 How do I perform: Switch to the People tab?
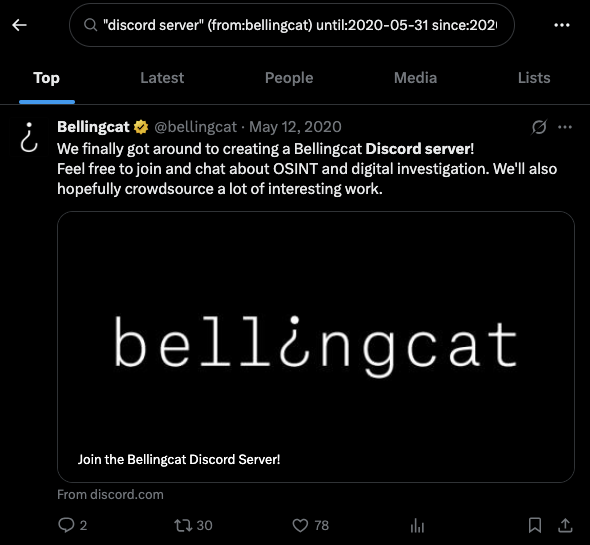(x=289, y=78)
